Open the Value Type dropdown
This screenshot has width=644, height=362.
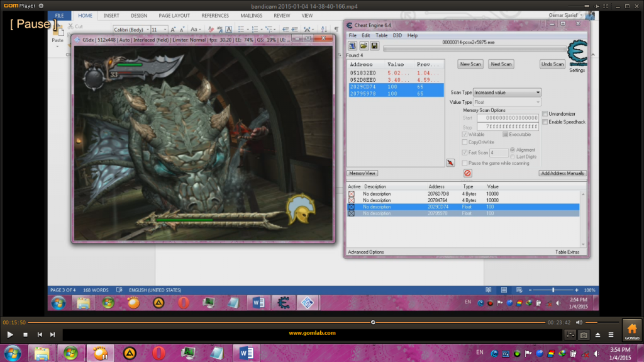(x=508, y=102)
